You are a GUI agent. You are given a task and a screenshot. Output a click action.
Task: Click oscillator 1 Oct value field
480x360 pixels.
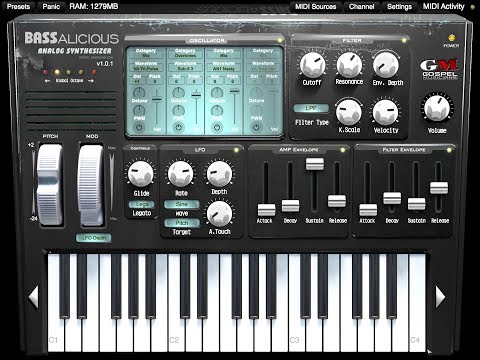point(137,81)
